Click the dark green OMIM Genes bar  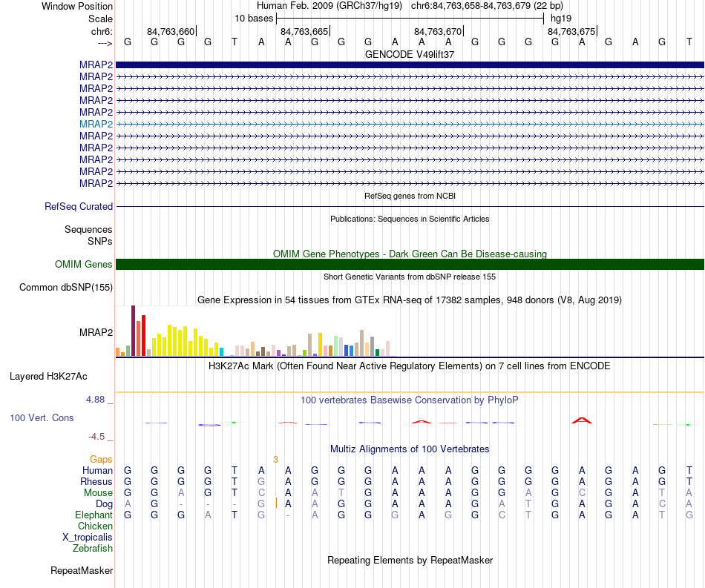[x=410, y=264]
